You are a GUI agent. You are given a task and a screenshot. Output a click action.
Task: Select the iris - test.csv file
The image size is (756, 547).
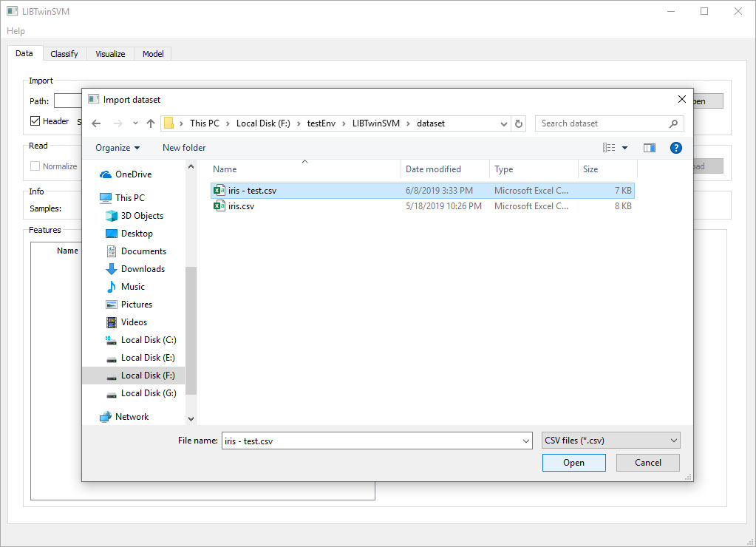(x=423, y=190)
